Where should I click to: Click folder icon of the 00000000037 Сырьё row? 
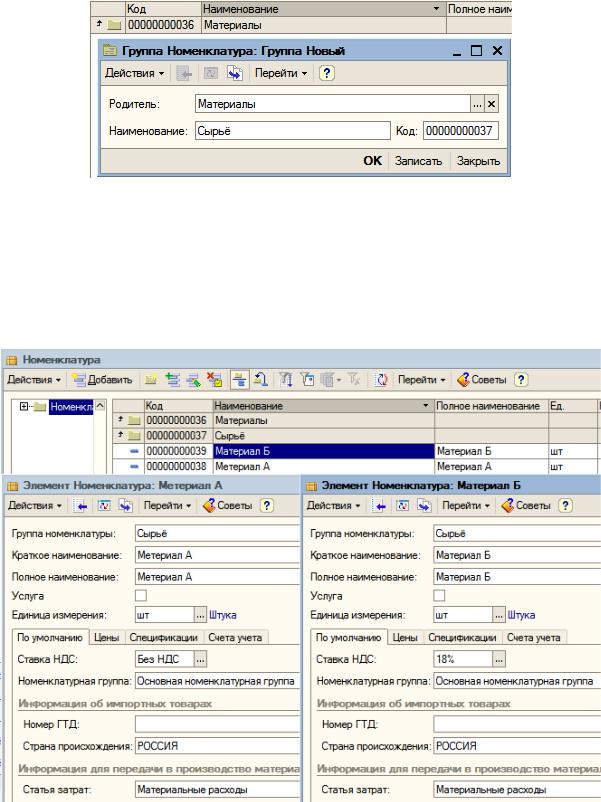pyautogui.click(x=134, y=435)
